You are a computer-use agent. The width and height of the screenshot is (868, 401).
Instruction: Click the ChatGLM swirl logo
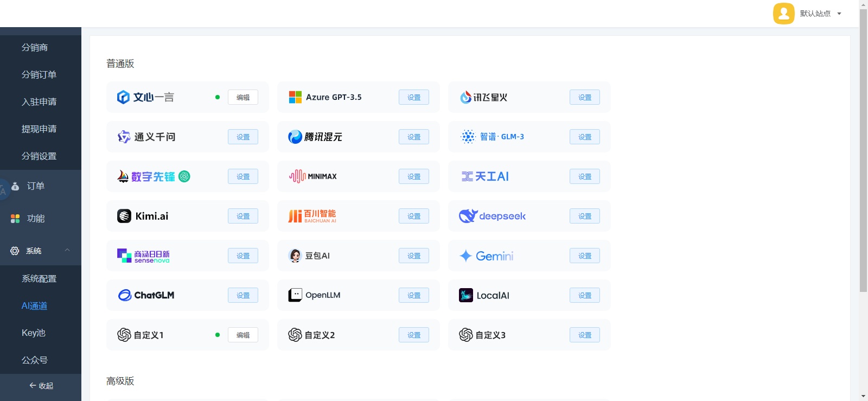tap(125, 295)
